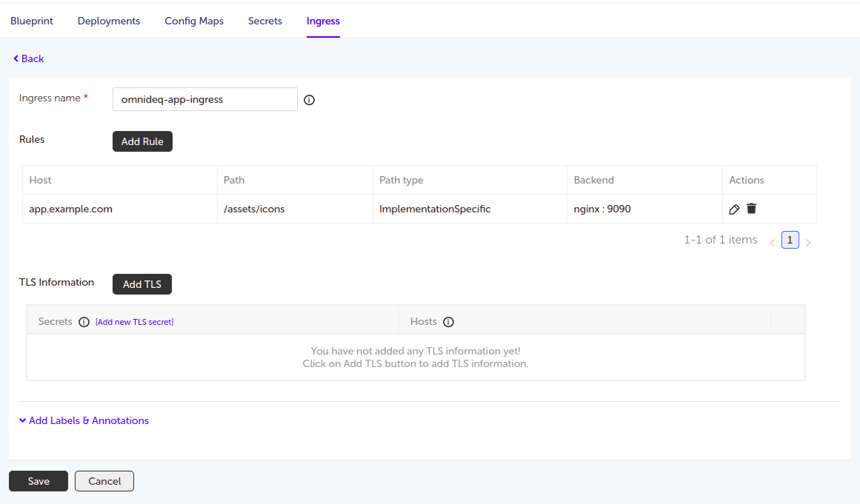Click the edit pencil icon for app.example.com rule
Viewport: 860px width, 504px height.
[x=734, y=209]
